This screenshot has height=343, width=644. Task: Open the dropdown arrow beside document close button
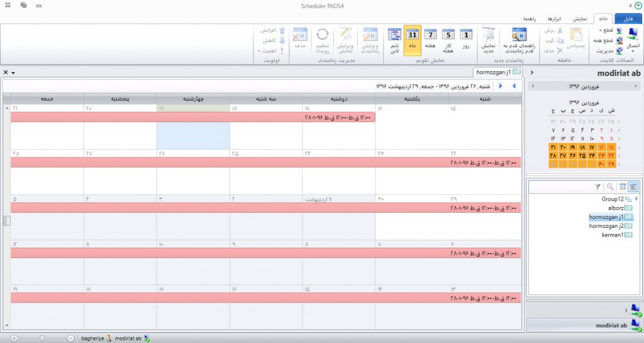[x=13, y=72]
